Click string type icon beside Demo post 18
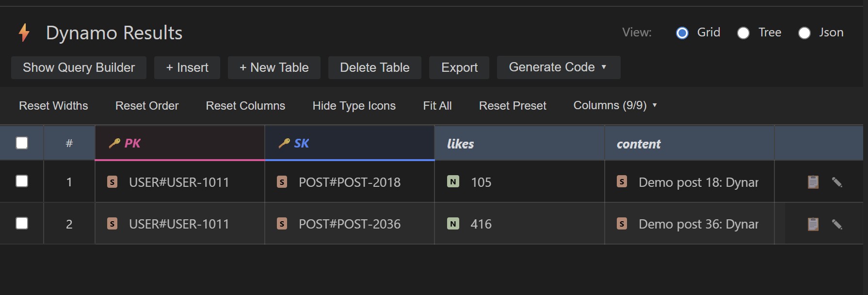Image resolution: width=868 pixels, height=295 pixels. point(622,181)
